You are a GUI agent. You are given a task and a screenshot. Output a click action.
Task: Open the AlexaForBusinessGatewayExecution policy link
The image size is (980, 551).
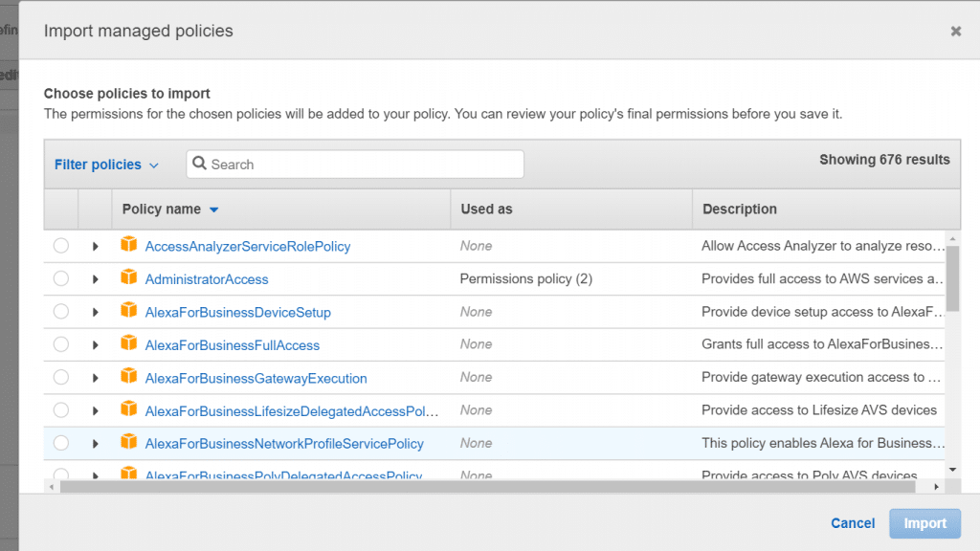point(256,378)
